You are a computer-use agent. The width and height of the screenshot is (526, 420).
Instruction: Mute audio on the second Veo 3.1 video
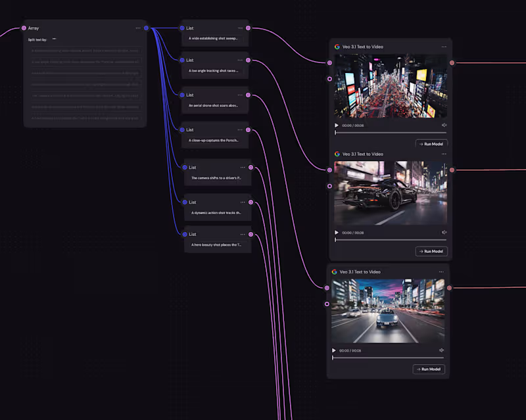444,232
